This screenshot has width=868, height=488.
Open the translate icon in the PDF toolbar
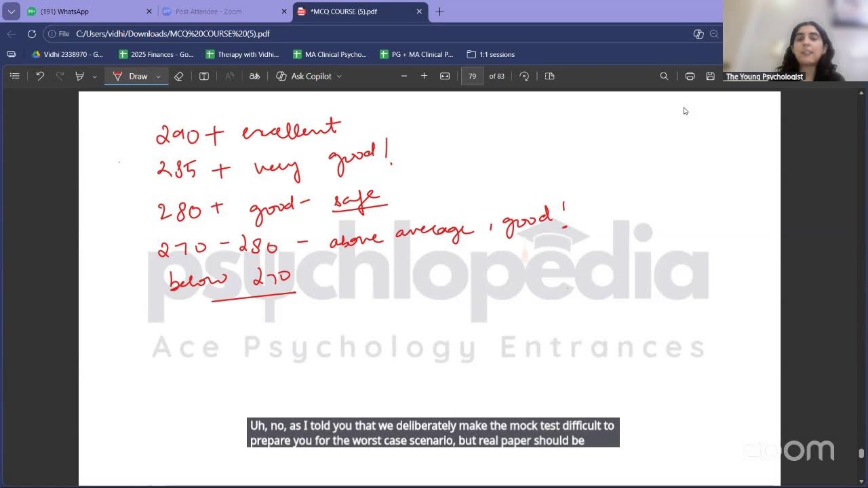(254, 76)
